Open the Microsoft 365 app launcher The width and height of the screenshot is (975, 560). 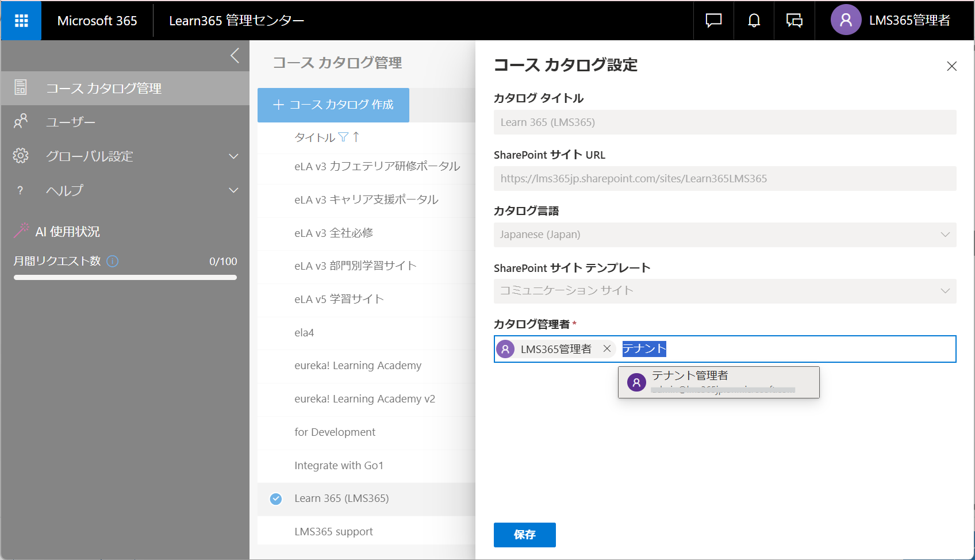[x=21, y=21]
